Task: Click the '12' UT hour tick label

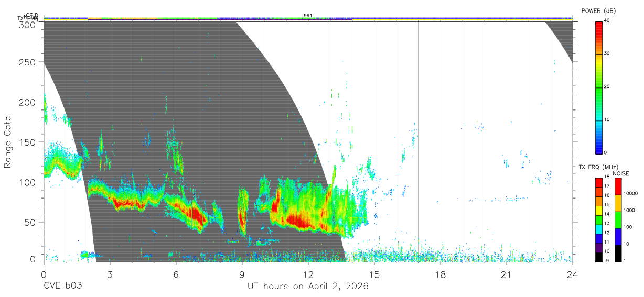Action: (308, 274)
